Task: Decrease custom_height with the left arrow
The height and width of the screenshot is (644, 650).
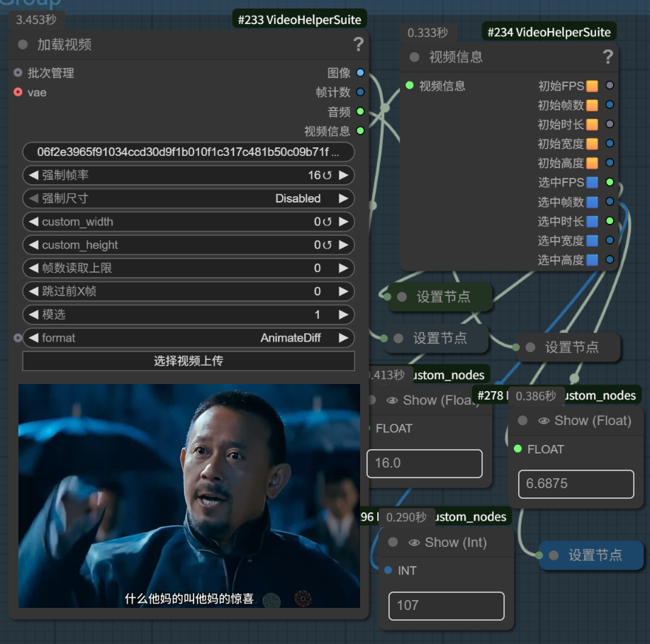Action: [x=33, y=245]
